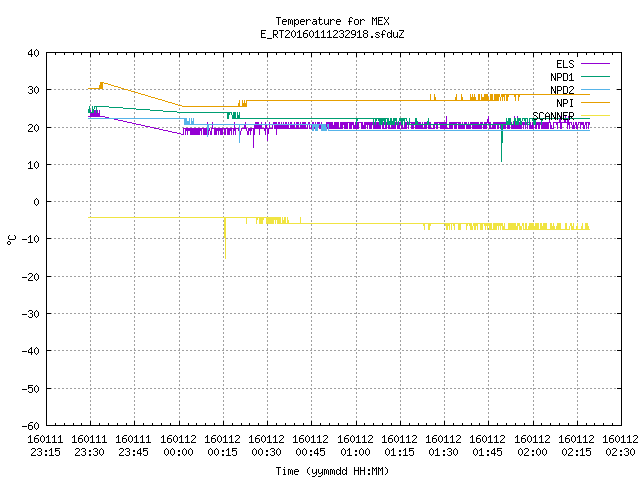The width and height of the screenshot is (640, 480).
Task: Click the SCANNER legend label
Action: 553,116
